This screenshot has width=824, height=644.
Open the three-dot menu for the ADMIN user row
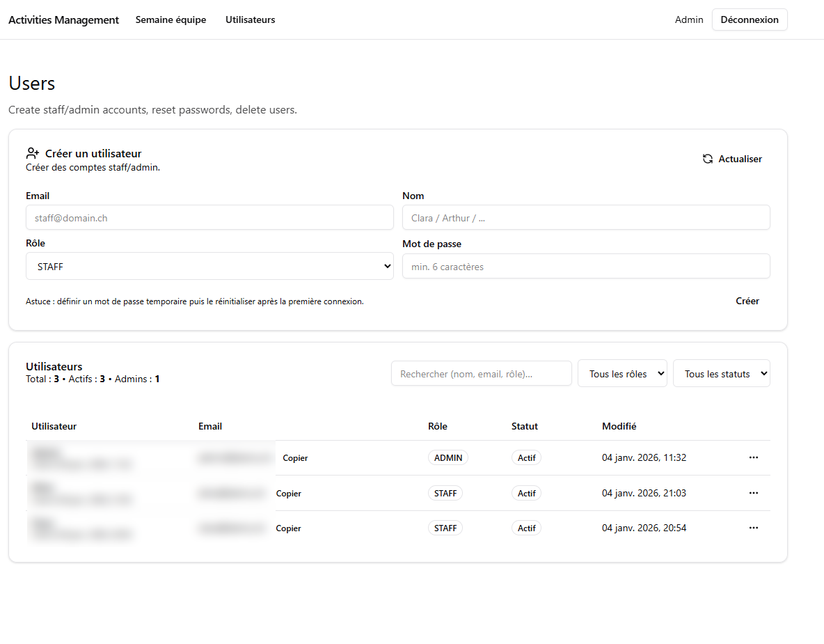(x=753, y=457)
